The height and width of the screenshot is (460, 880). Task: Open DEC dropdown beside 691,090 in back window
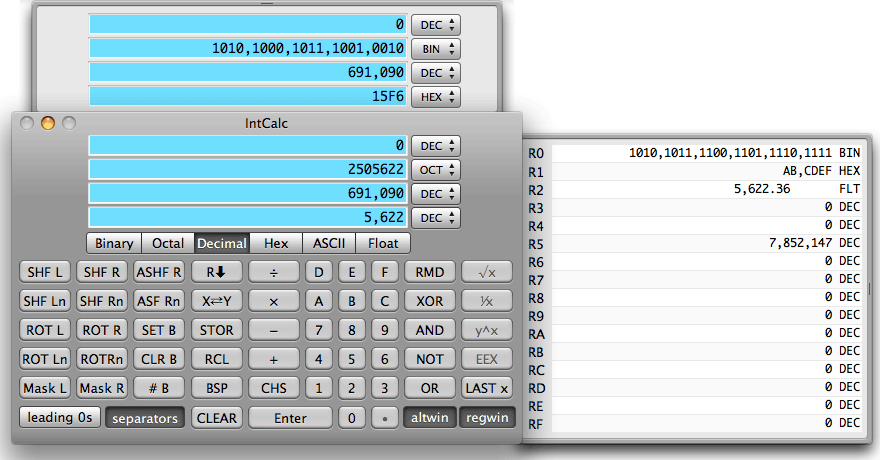click(436, 73)
